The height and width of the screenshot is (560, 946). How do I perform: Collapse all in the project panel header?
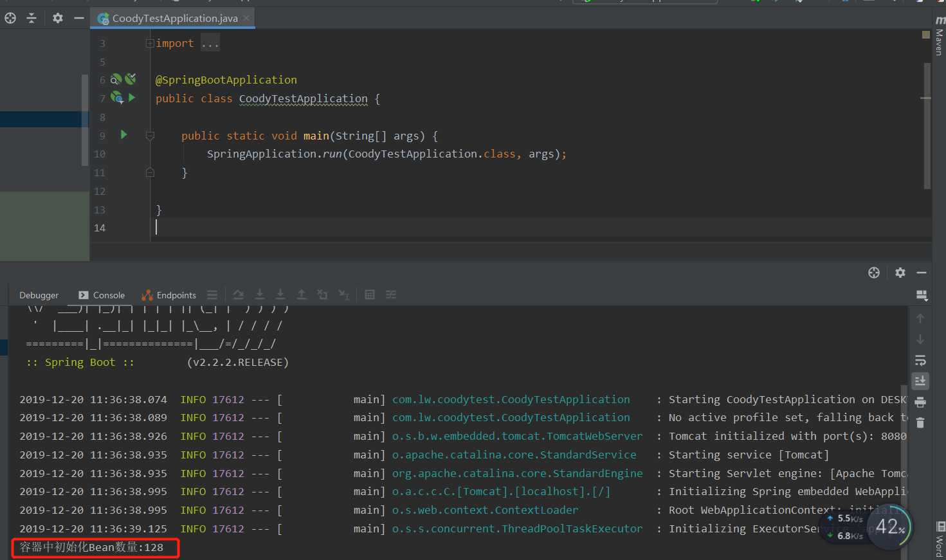click(32, 18)
